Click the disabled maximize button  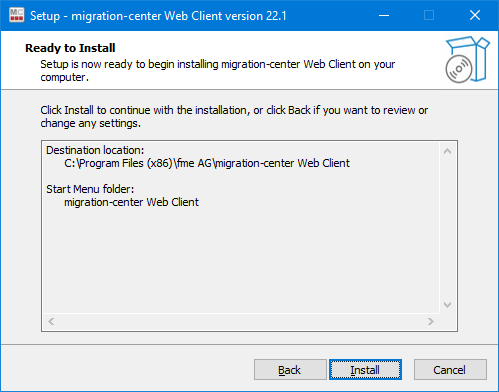point(429,15)
